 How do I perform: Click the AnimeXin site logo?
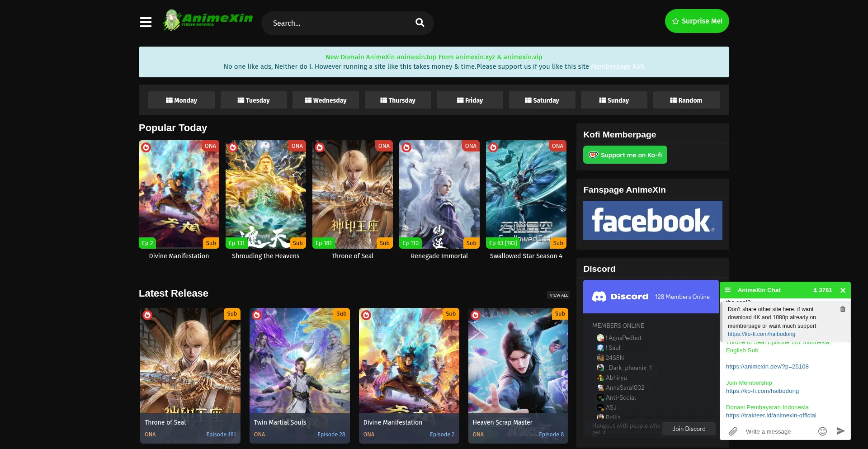pos(208,20)
